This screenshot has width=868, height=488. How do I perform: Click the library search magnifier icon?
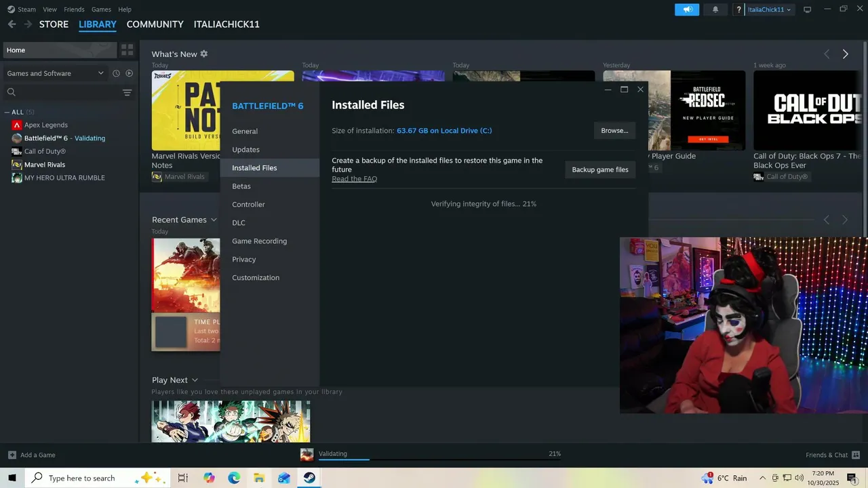click(x=12, y=92)
